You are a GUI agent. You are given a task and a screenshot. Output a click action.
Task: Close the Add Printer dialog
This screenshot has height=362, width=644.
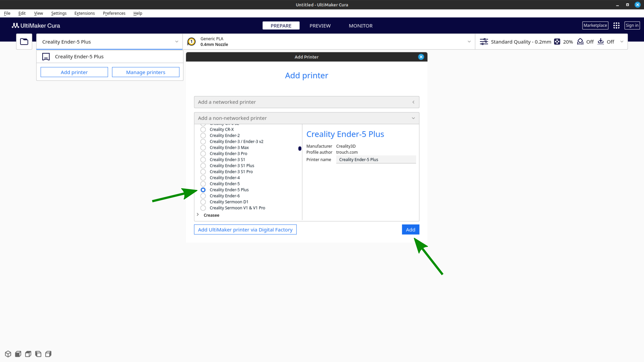point(421,57)
